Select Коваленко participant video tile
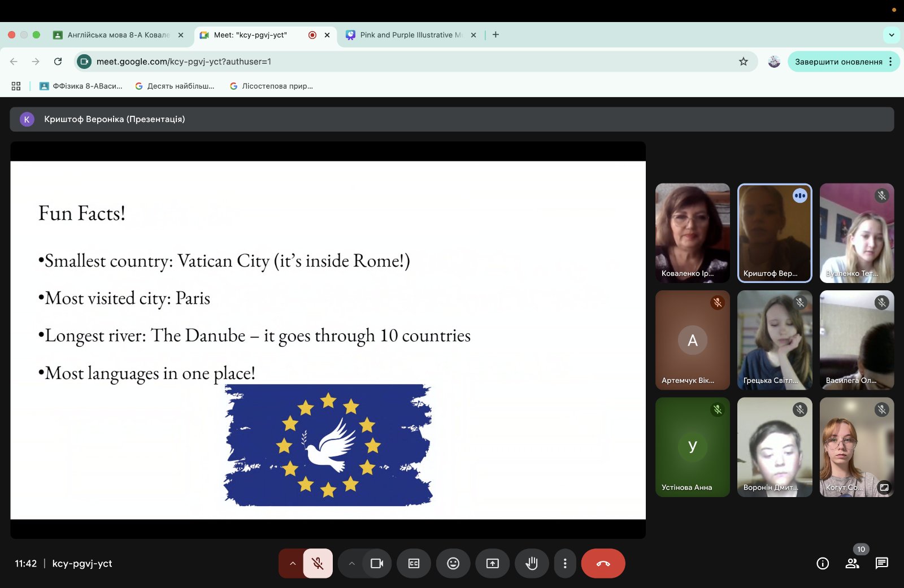The width and height of the screenshot is (904, 588). tap(693, 233)
